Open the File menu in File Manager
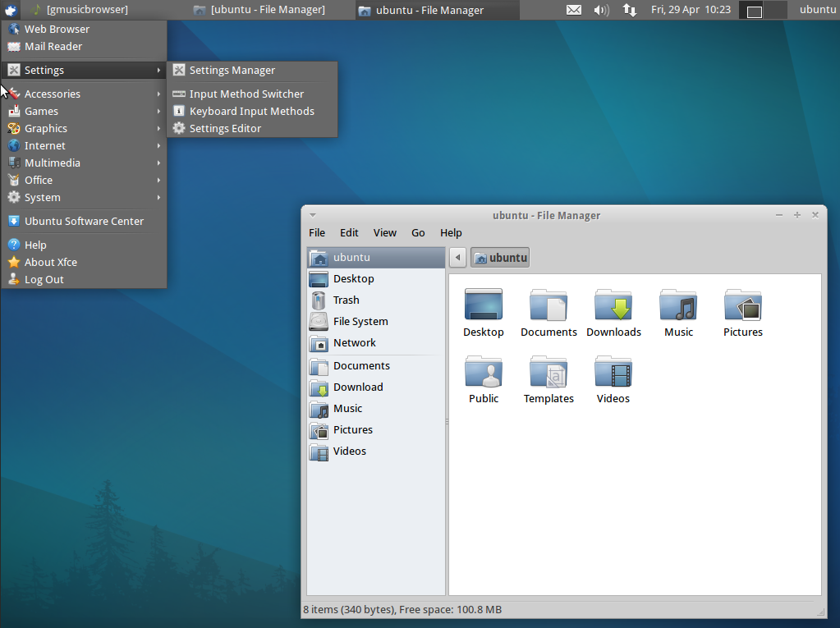Viewport: 840px width, 628px height. coord(317,233)
